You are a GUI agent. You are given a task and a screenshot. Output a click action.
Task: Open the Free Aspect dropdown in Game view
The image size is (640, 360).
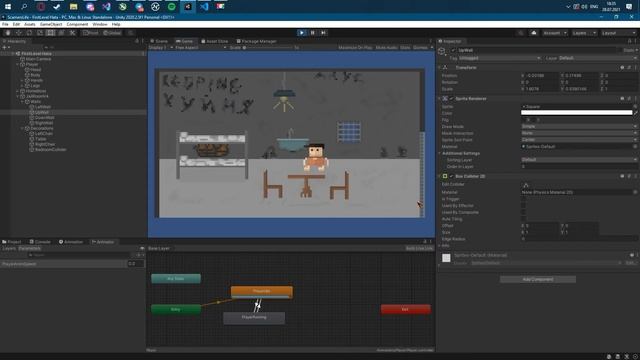pyautogui.click(x=200, y=47)
